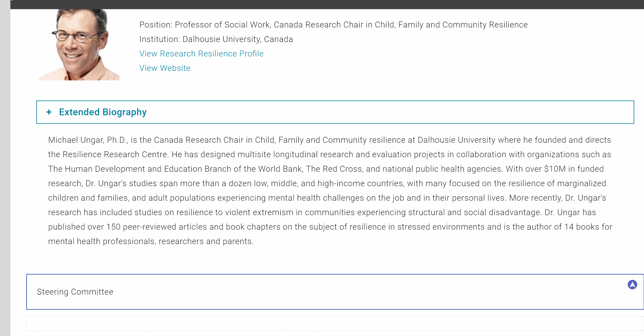
Task: Click the blue arrow icon in Steering Committee box
Action: (x=632, y=285)
